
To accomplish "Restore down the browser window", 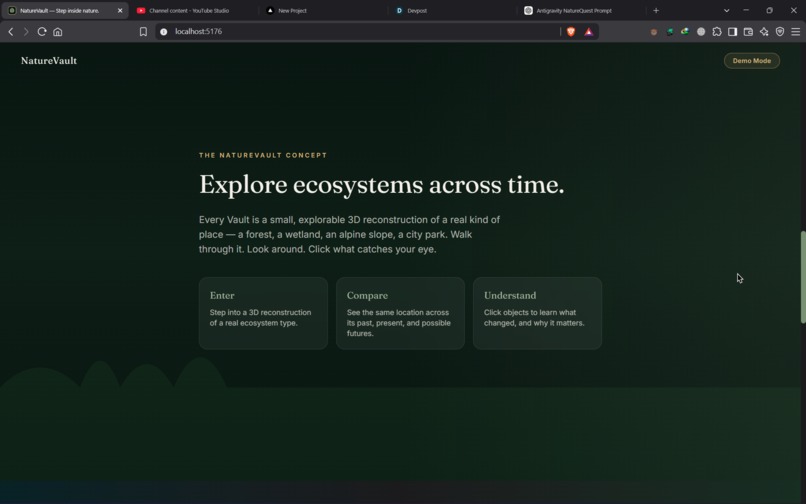I will point(770,10).
